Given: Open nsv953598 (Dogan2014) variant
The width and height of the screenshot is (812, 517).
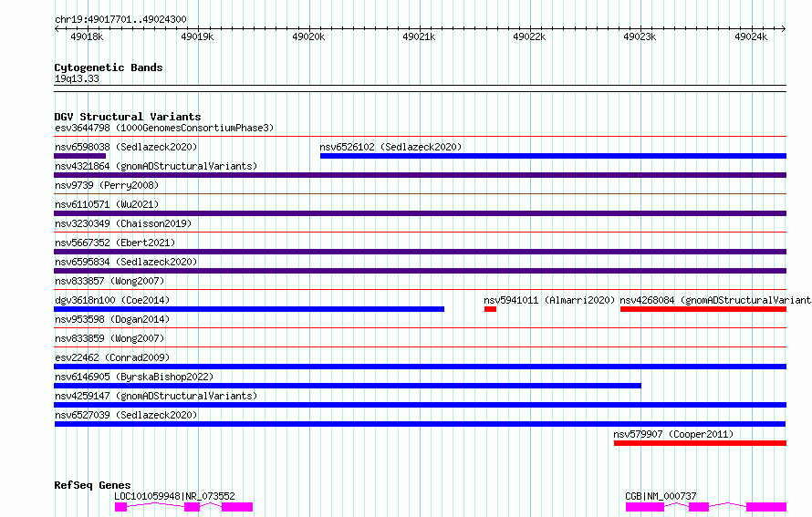Looking at the screenshot, I should (112, 319).
